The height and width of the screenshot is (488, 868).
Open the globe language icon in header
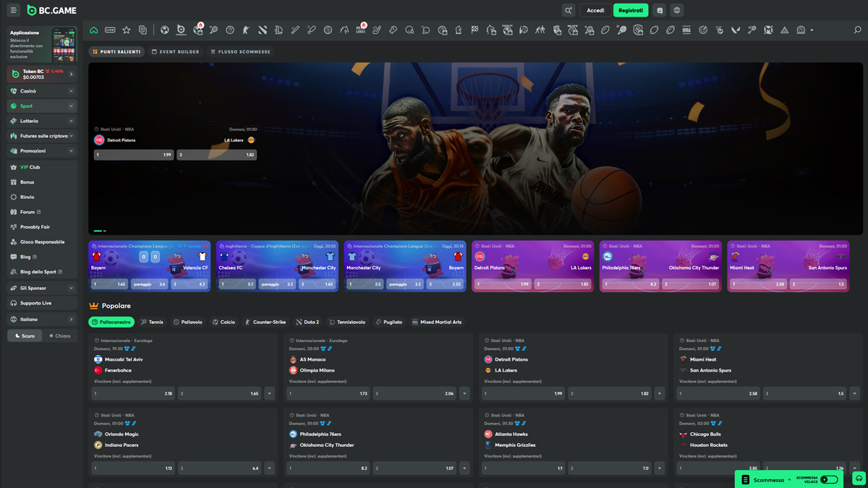[x=676, y=10]
